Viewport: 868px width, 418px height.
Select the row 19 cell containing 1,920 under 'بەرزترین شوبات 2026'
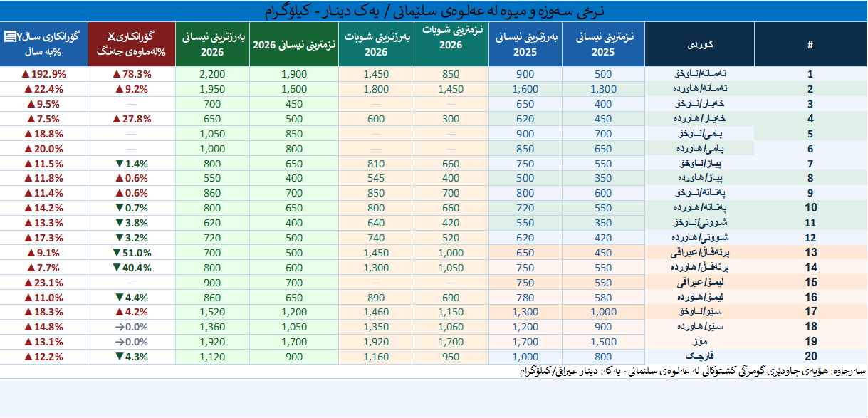point(376,342)
